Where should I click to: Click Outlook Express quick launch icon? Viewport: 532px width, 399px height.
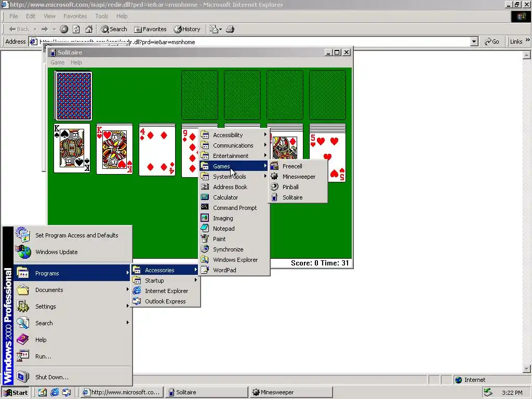click(67, 393)
